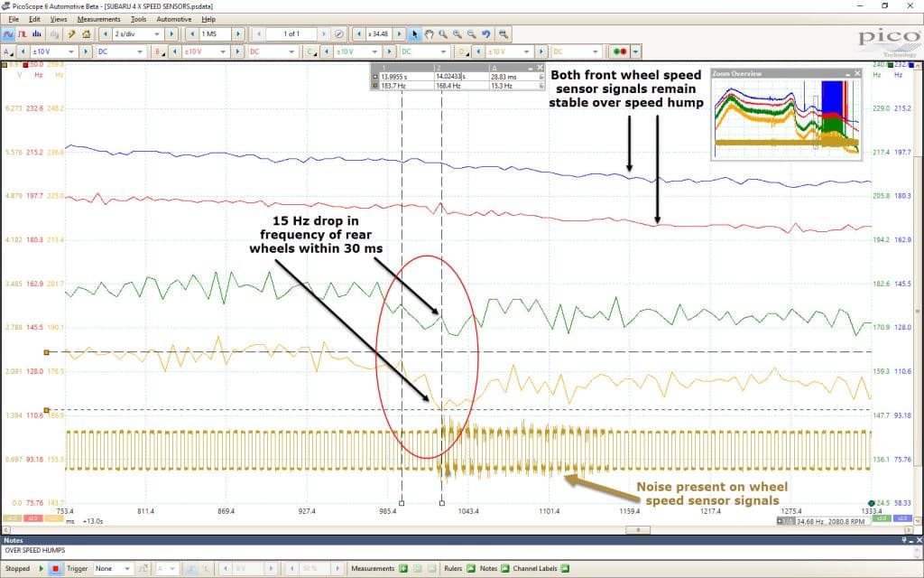Add measurement with green plus icon
Image resolution: width=924 pixels, height=578 pixels.
(403, 569)
